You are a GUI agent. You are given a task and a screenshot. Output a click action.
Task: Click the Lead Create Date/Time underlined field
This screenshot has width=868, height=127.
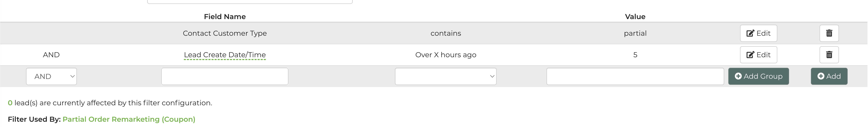225,55
